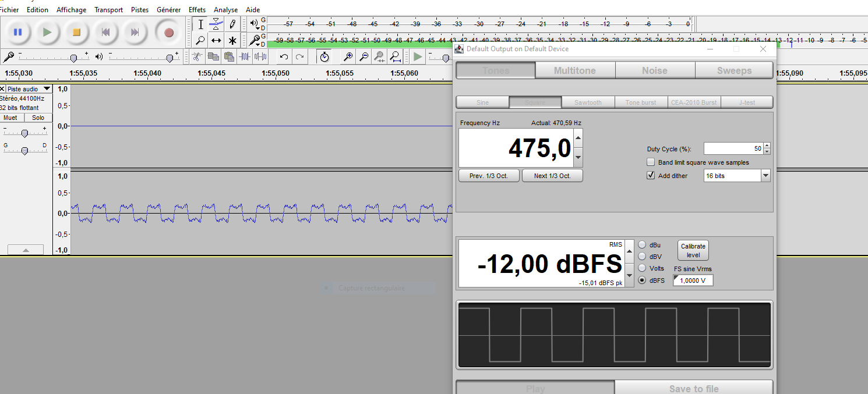868x394 pixels.
Task: Switch to the Multitone tab
Action: [x=575, y=70]
